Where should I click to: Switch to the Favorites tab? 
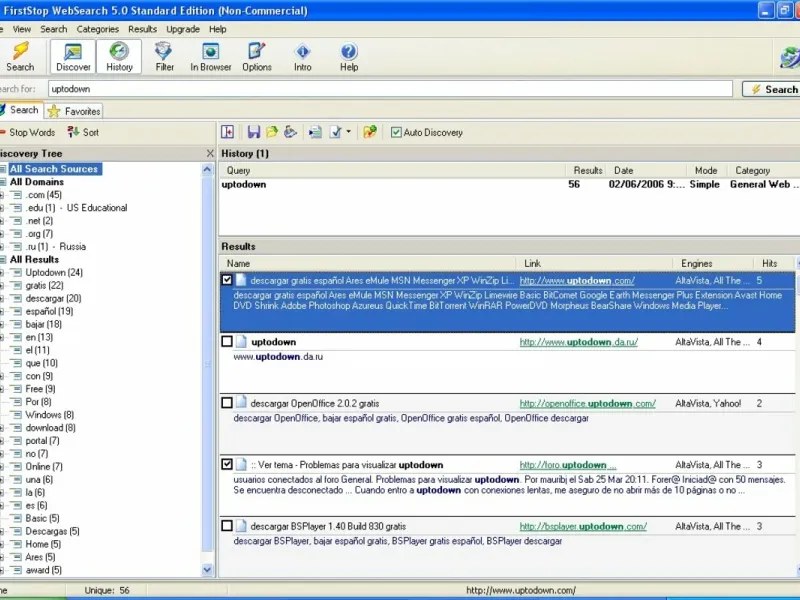coord(74,111)
